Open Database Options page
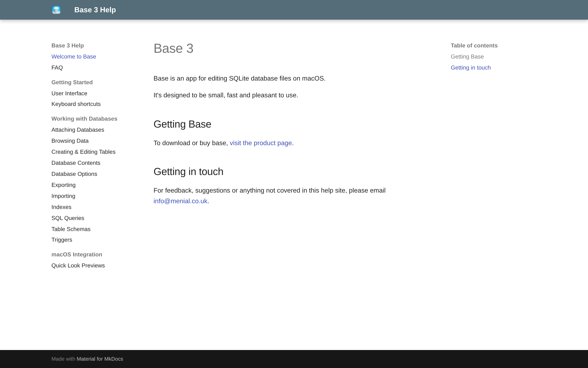The height and width of the screenshot is (368, 588). [74, 174]
